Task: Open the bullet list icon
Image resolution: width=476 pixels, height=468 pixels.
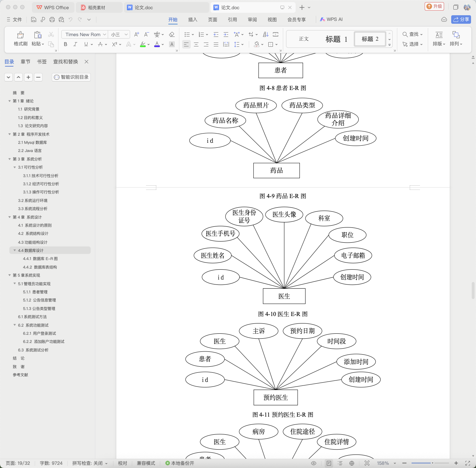Action: pos(187,34)
